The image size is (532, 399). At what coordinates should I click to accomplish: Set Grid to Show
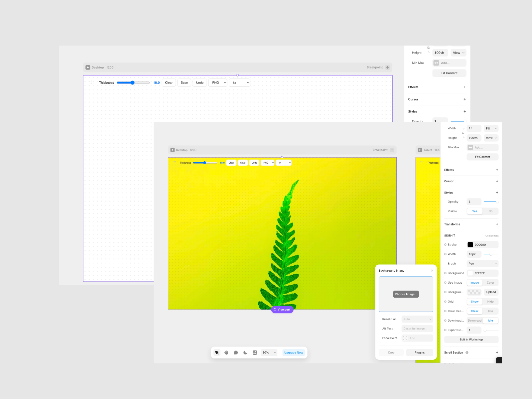point(474,302)
